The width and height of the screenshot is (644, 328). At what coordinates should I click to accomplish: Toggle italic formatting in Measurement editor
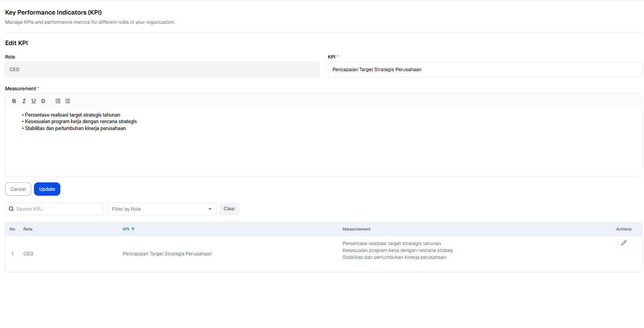point(24,101)
